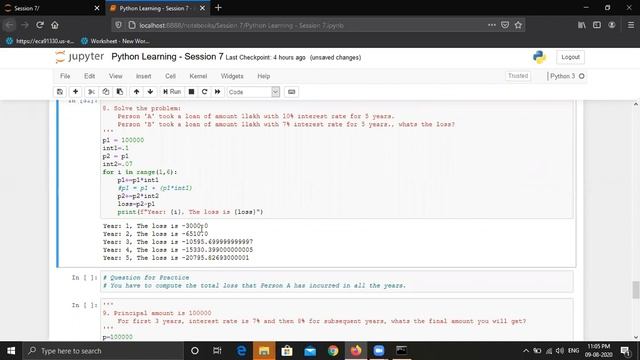
Task: Restart the kernel icon
Action: 204,92
